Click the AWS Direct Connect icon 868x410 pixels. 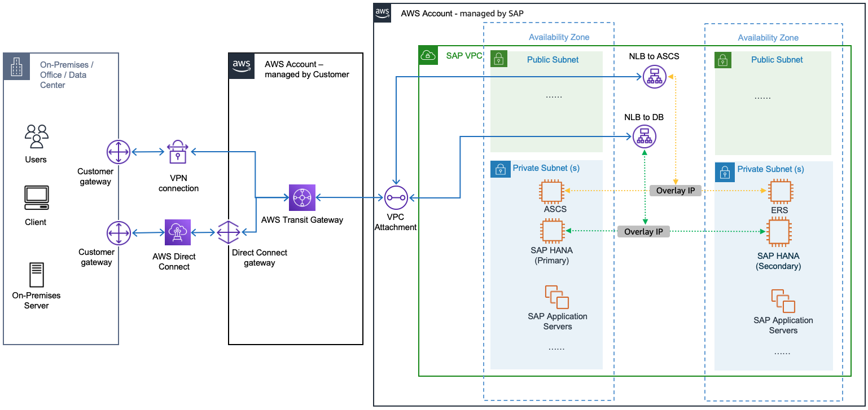coord(178,232)
